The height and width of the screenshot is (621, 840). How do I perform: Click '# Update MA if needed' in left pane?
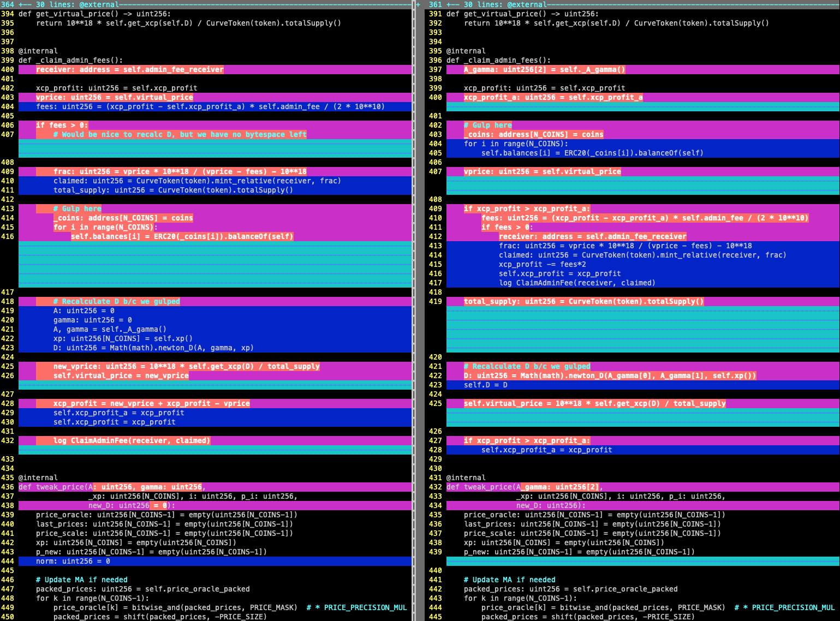[x=82, y=580]
